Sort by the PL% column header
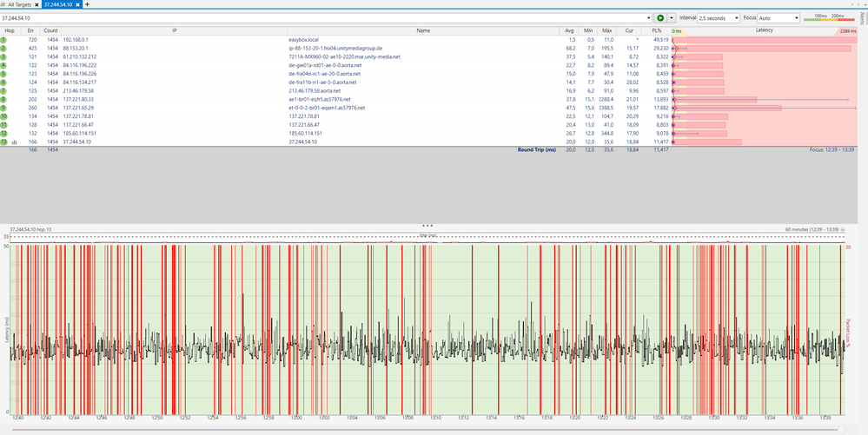The height and width of the screenshot is (435, 868). (657, 30)
